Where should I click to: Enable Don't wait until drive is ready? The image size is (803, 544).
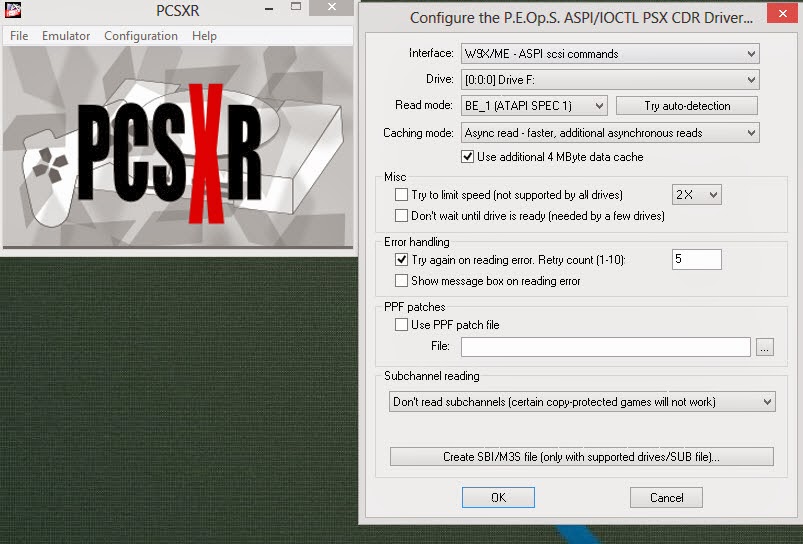(402, 216)
